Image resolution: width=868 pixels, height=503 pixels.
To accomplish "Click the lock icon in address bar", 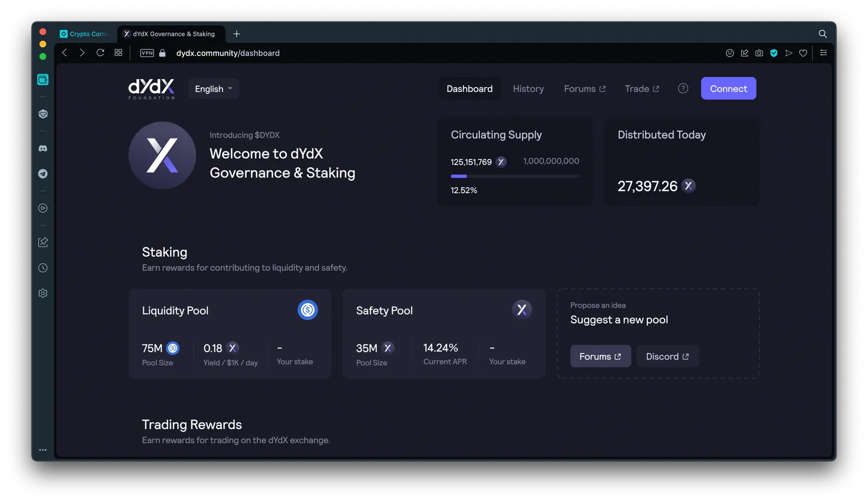I will pos(162,53).
